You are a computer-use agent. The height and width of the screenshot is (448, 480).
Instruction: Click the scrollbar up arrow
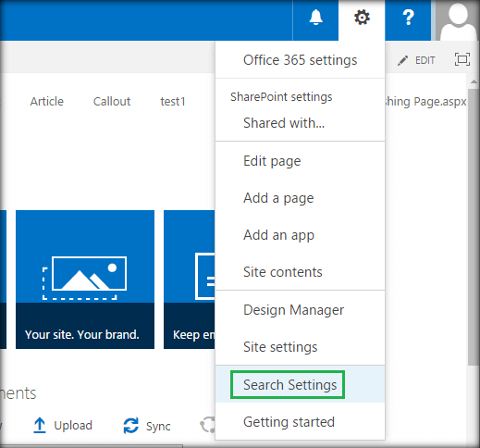point(474,81)
